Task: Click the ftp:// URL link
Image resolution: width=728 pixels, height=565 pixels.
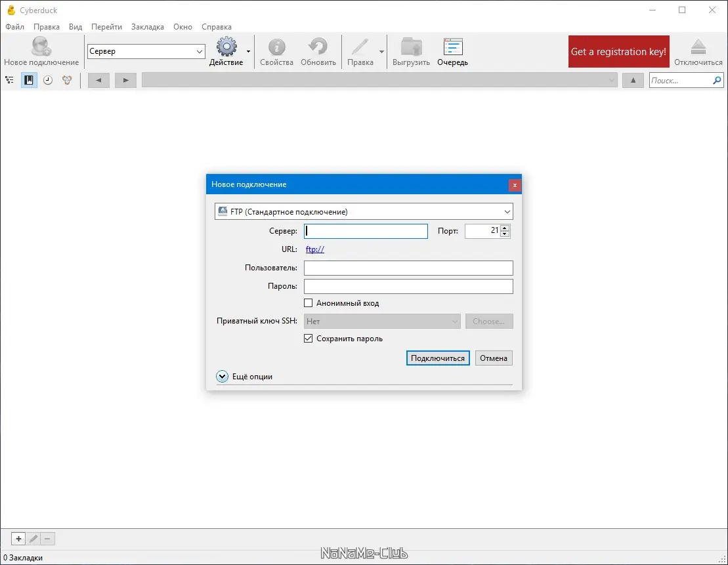Action: 315,249
